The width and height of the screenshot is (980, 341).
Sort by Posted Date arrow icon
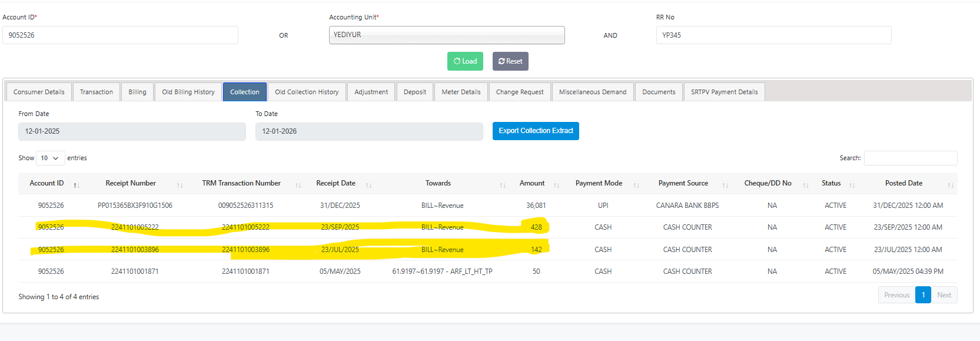click(x=950, y=186)
